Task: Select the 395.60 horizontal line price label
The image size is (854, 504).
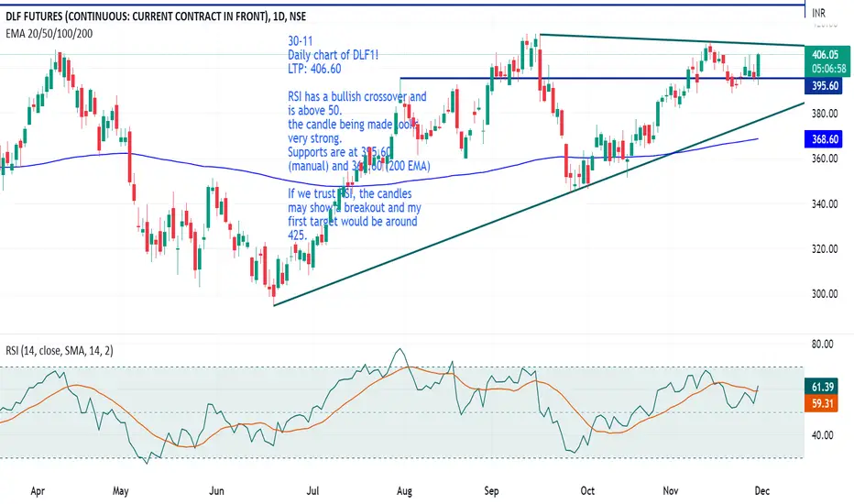Action: pos(824,86)
